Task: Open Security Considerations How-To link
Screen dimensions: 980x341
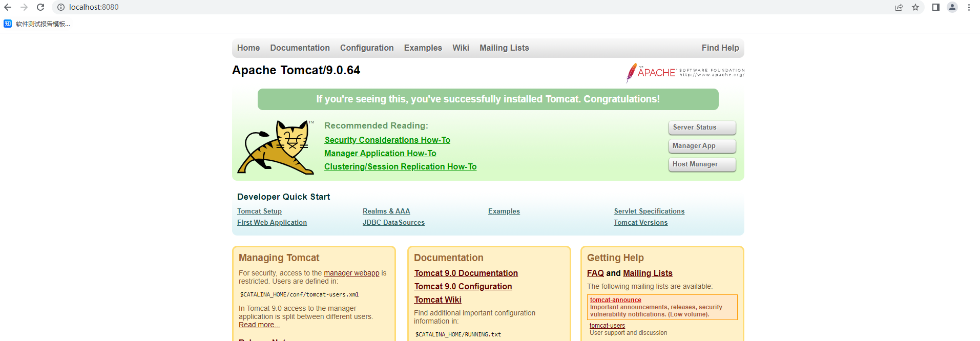Action: 387,140
